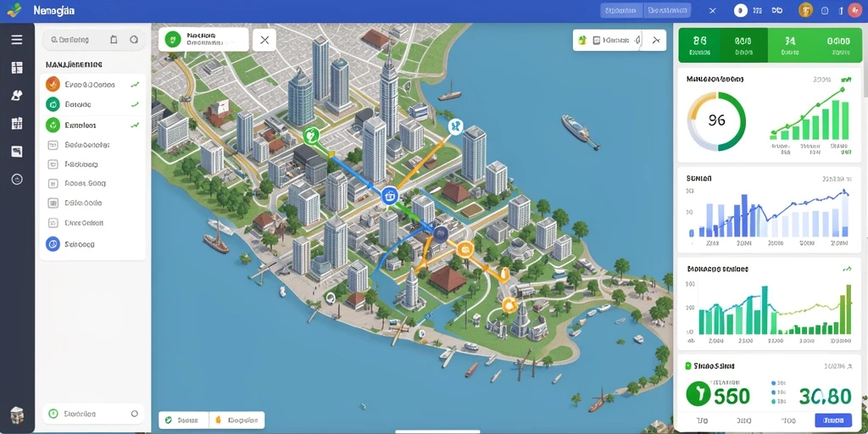
Task: Click the green leaf icon in the map info card
Action: pos(173,39)
